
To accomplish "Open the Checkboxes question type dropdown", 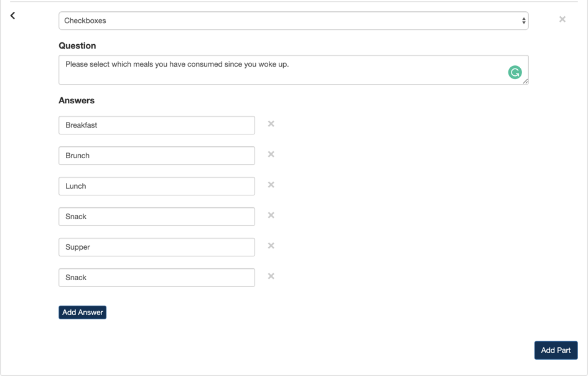I will point(293,21).
